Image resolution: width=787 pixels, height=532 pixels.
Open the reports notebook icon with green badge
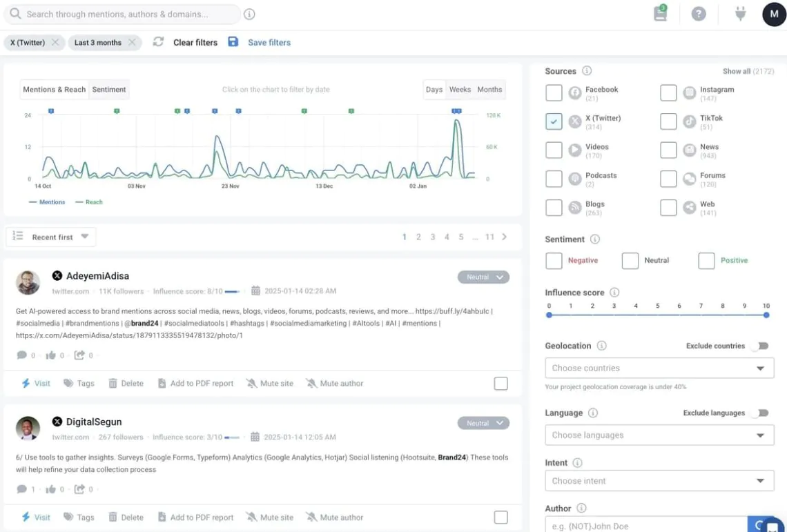[659, 14]
